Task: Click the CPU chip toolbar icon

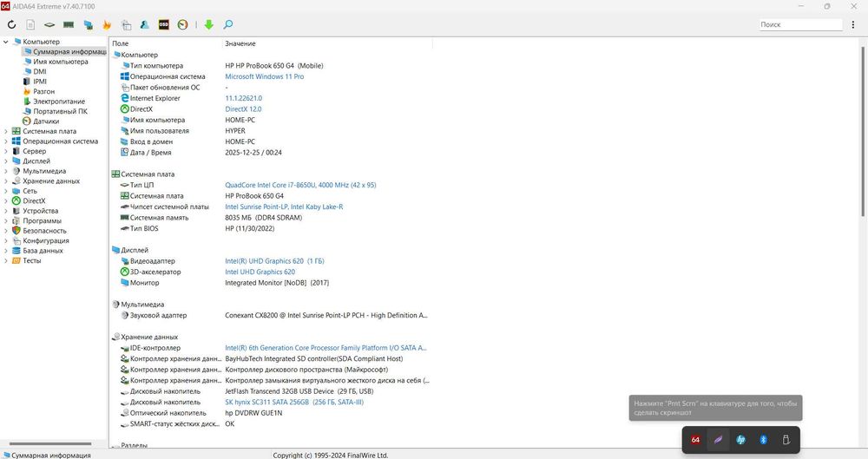Action: click(x=49, y=24)
